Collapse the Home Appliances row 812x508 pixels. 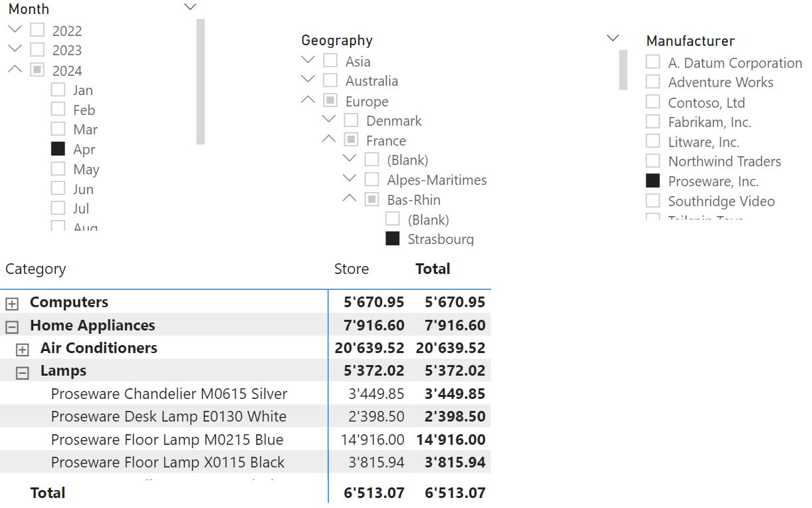(11, 326)
